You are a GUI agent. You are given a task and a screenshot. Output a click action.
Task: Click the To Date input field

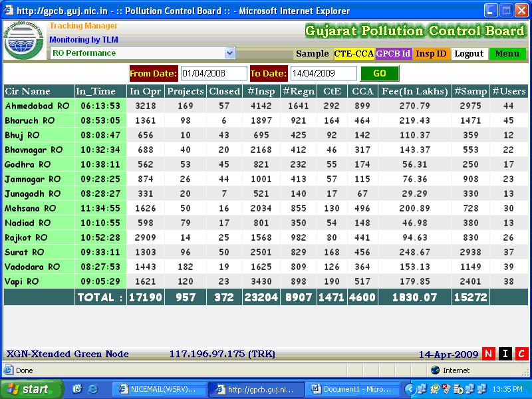323,73
